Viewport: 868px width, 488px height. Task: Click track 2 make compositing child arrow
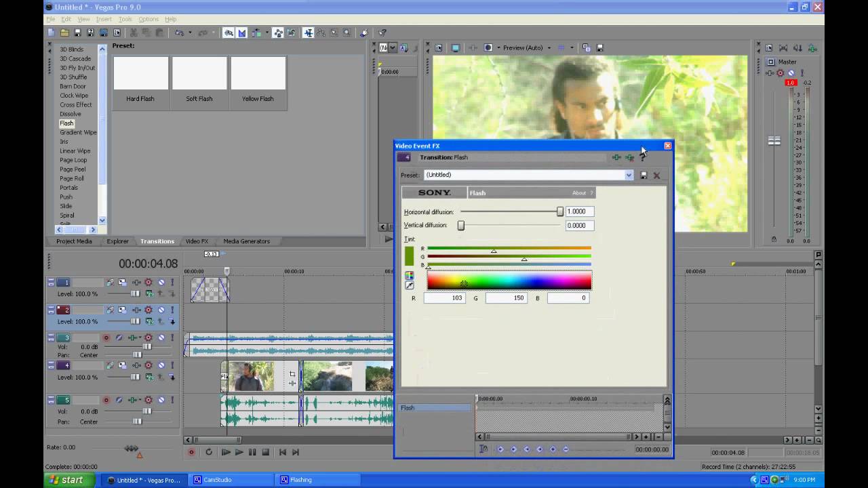click(x=172, y=321)
